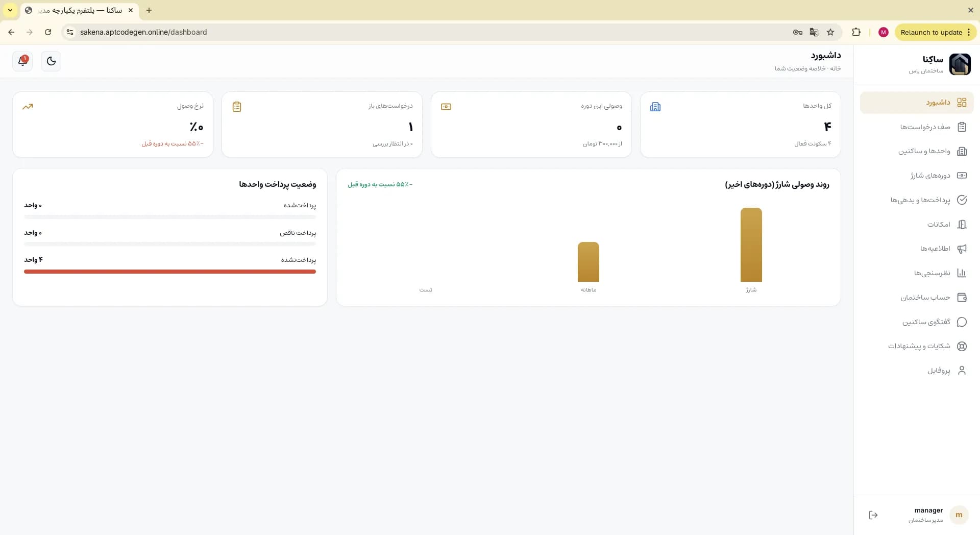Image resolution: width=980 pixels, height=535 pixels.
Task: Click the پرداخت‌شده empty progress bar
Action: (x=170, y=217)
